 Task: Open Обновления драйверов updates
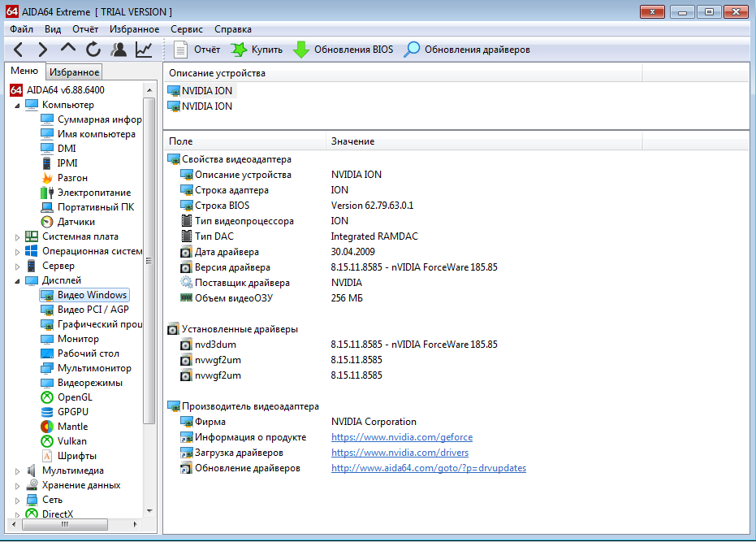click(x=467, y=50)
